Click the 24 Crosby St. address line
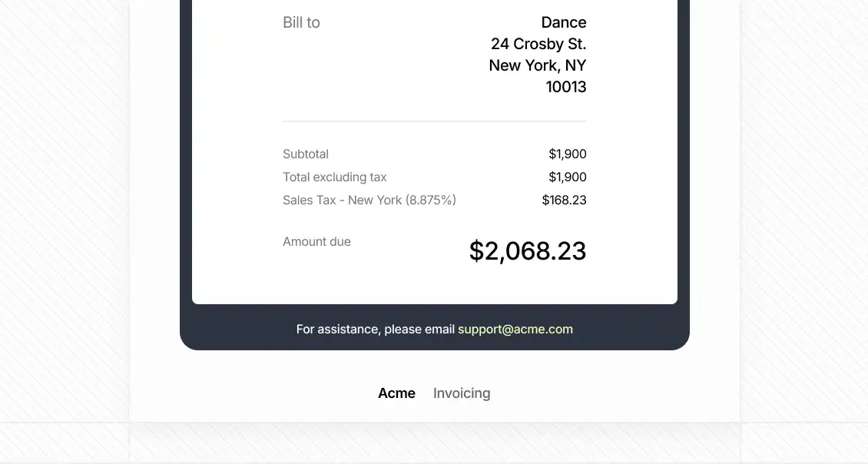This screenshot has height=464, width=868. pos(538,44)
